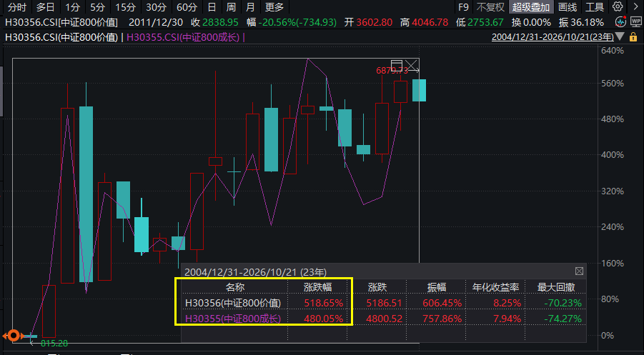Click the orange left arrow of range marker
The width and height of the screenshot is (644, 355).
click(5, 336)
